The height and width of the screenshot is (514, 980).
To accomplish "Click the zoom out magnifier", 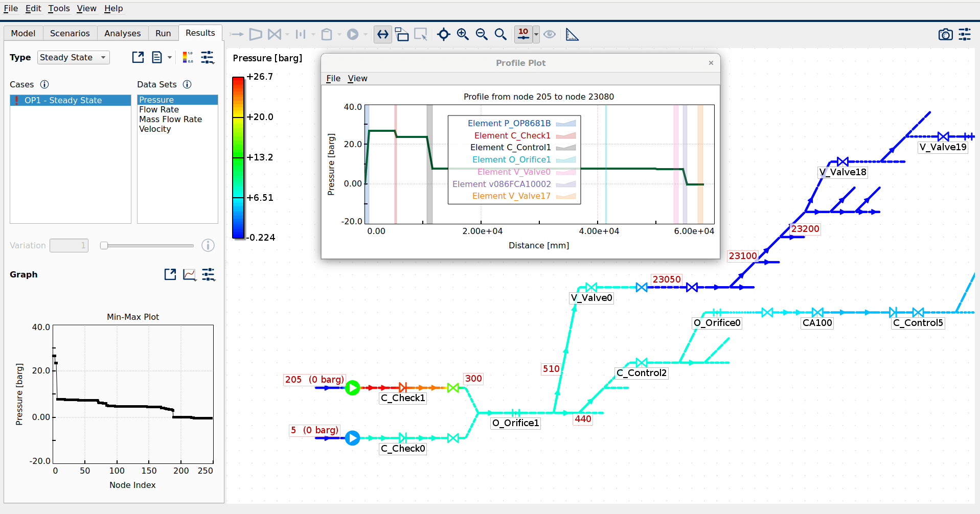I will 482,34.
